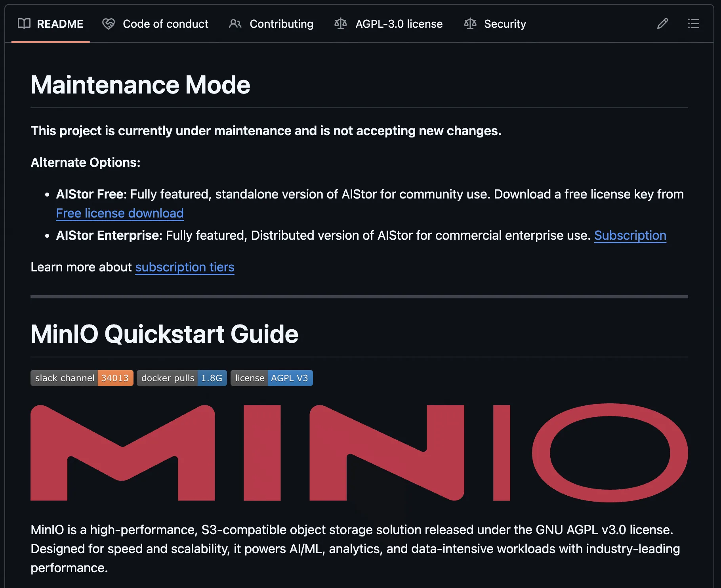Open the README outline list icon
The height and width of the screenshot is (588, 721).
(694, 24)
